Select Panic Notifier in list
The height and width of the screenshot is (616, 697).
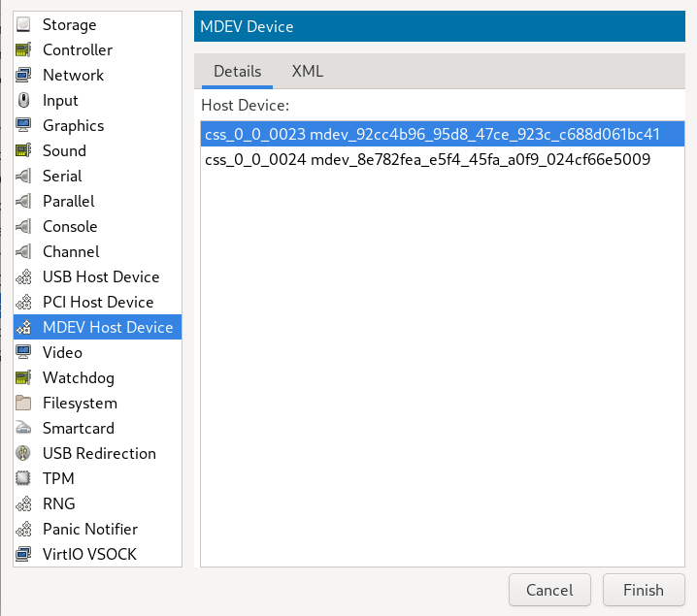97,529
